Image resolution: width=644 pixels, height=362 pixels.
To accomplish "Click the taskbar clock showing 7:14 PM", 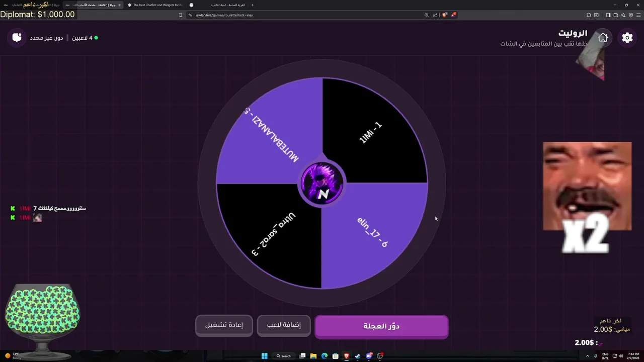I will pyautogui.click(x=632, y=356).
